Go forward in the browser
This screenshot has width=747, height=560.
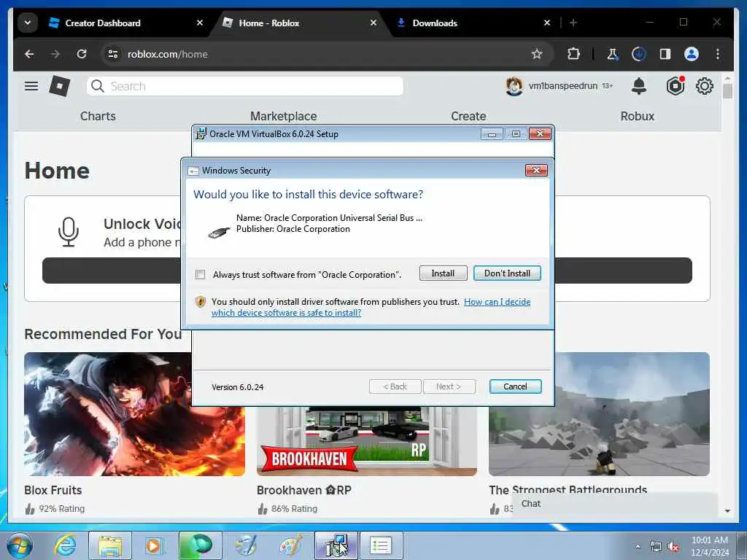tap(55, 54)
